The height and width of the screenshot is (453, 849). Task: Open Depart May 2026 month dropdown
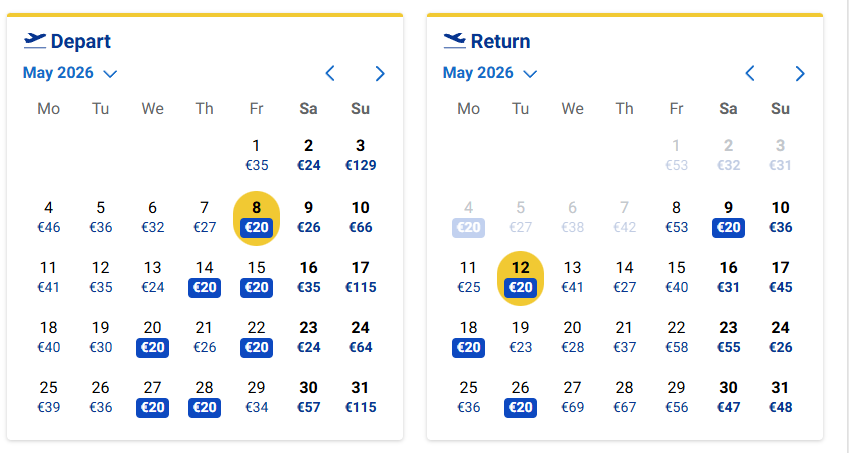tap(70, 73)
